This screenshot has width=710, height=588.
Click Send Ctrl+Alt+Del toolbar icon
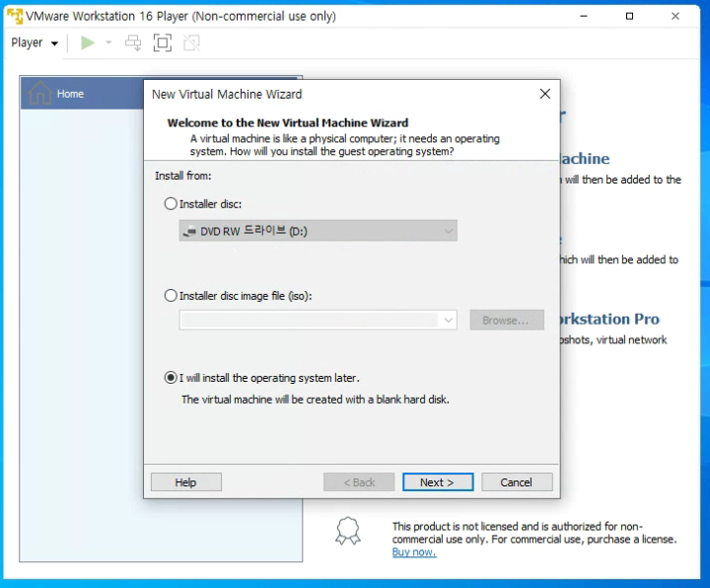pos(133,43)
